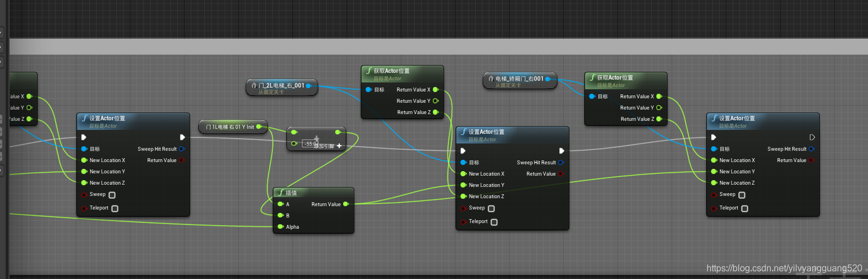The image size is (868, 279).
Task: Click hollow exec output pin of rightmost 设置Actor位置 node
Action: click(x=812, y=137)
